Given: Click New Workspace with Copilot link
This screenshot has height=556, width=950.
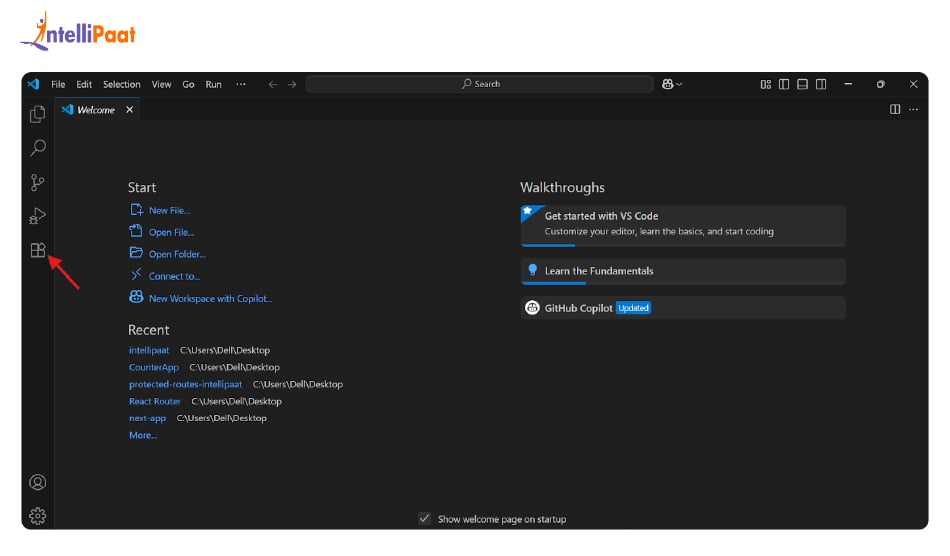Looking at the screenshot, I should (210, 299).
